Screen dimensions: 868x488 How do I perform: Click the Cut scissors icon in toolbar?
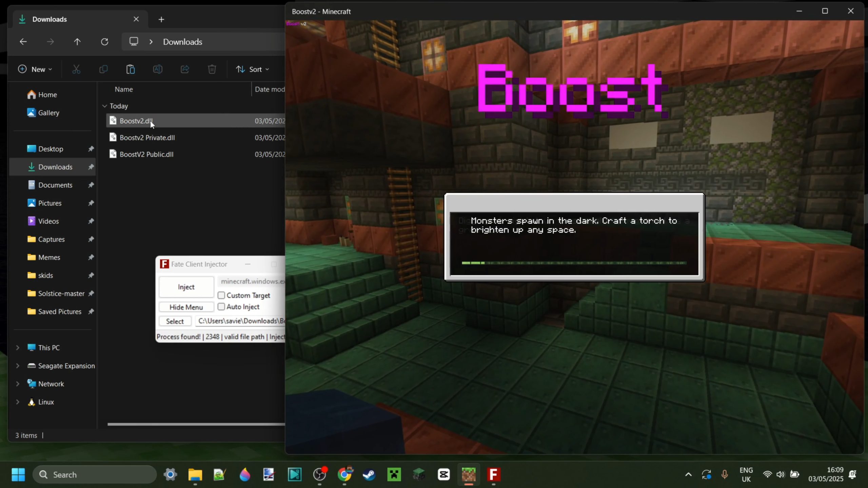coord(76,69)
